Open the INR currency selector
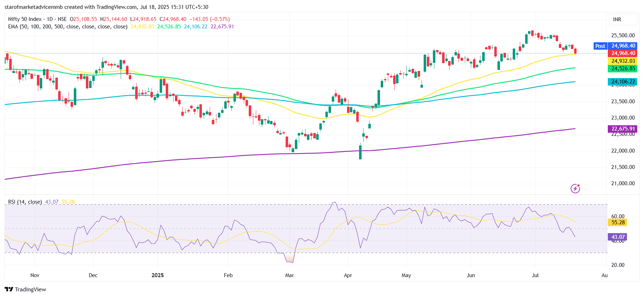Screen dimensions: 644x297 tap(623, 20)
